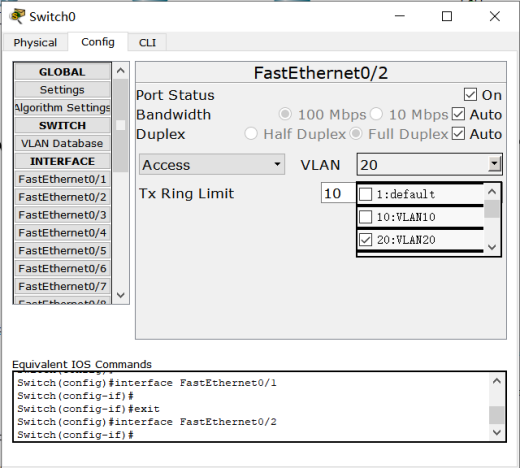
Task: Toggle the Bandwidth Auto checkbox
Action: [x=458, y=114]
